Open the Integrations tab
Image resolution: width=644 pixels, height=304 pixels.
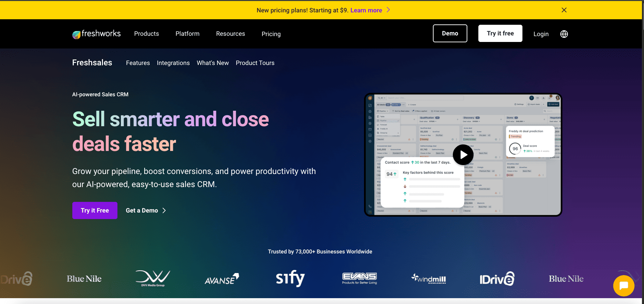173,63
